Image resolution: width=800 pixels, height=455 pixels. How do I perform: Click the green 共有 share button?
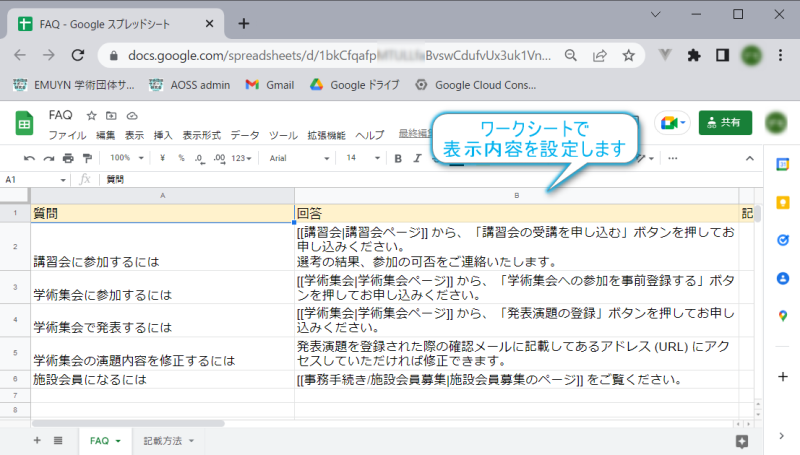[x=725, y=122]
